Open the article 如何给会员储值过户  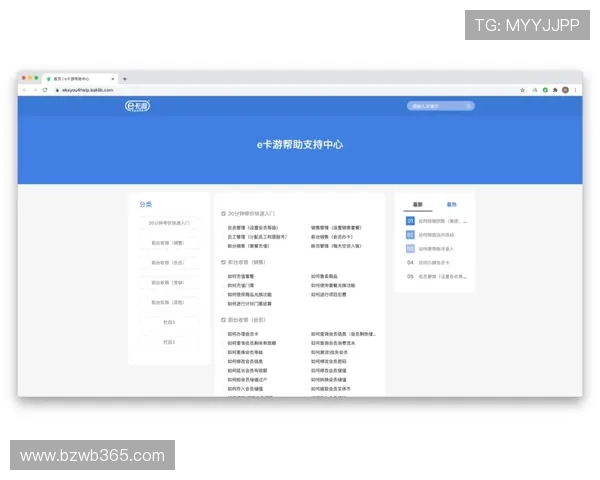click(x=248, y=380)
